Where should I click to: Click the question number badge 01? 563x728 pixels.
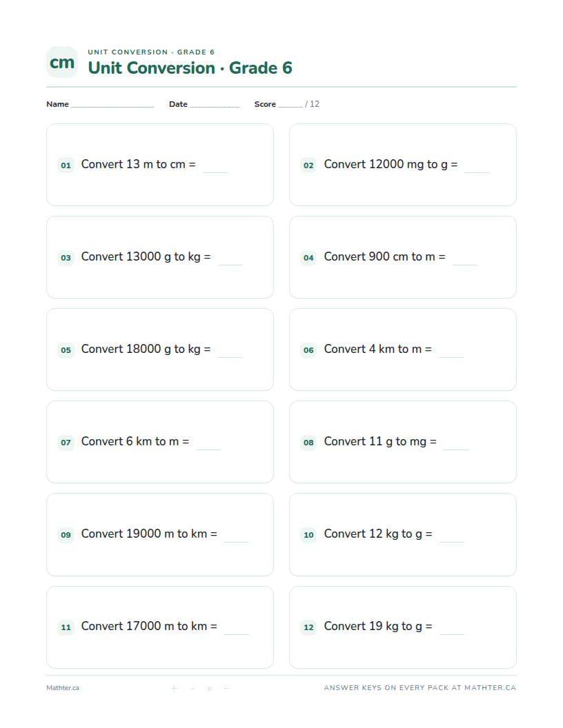[x=66, y=165]
